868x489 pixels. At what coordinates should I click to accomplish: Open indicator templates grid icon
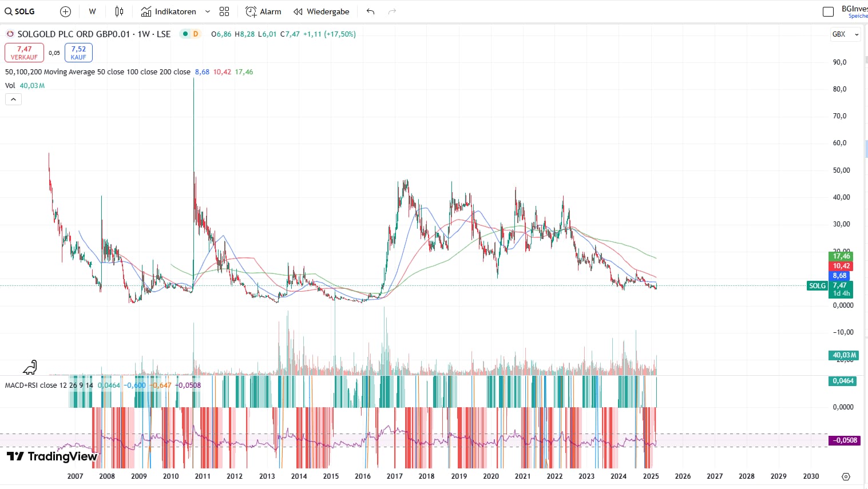tap(224, 11)
